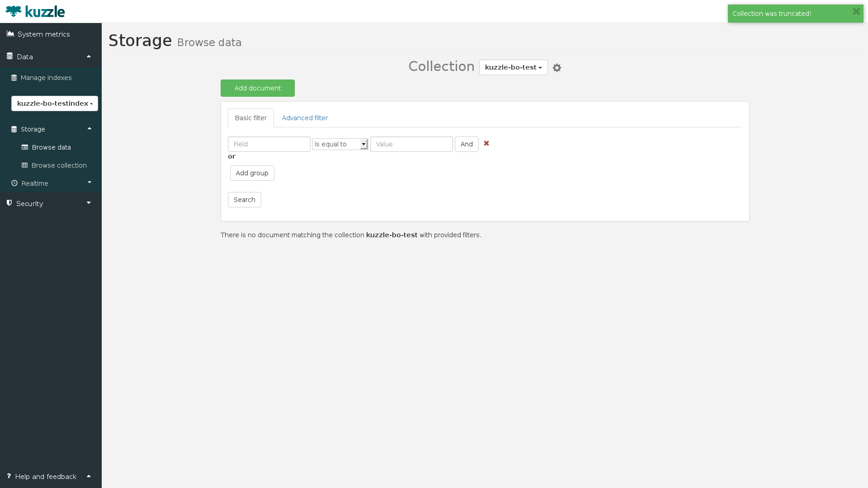Screen dimensions: 868x488
Task: Click the Add group button
Action: point(252,173)
